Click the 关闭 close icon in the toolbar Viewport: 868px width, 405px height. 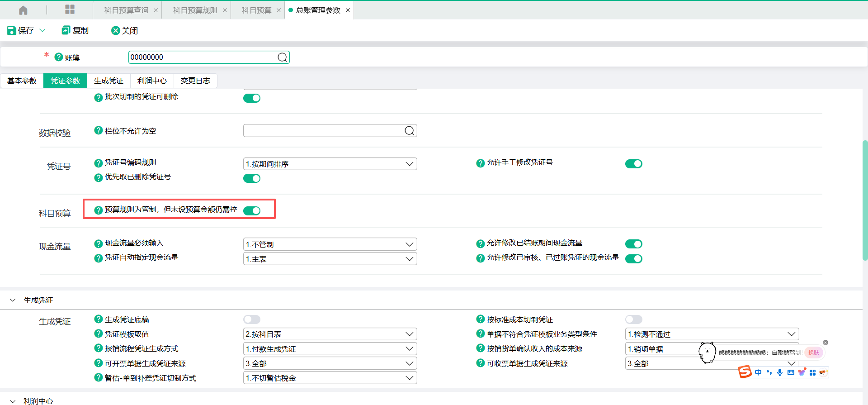tap(116, 30)
